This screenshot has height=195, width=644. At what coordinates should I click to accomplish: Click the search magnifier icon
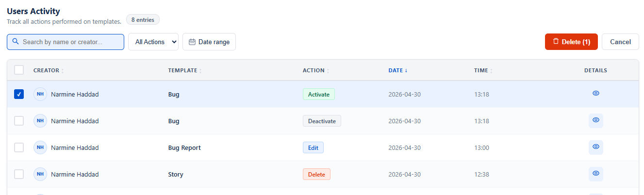coord(16,42)
